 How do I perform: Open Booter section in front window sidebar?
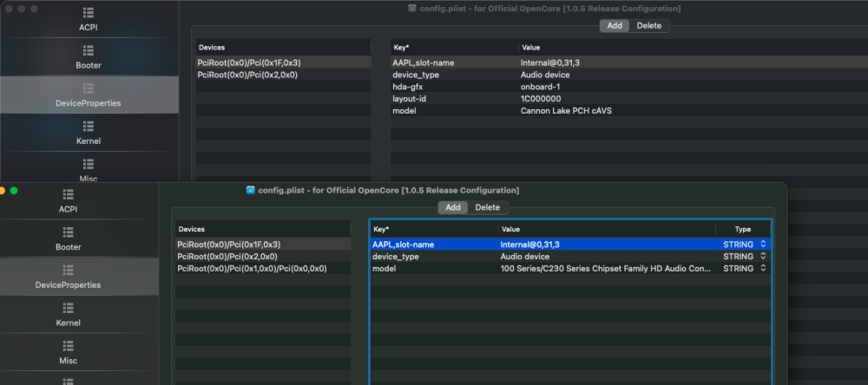68,239
